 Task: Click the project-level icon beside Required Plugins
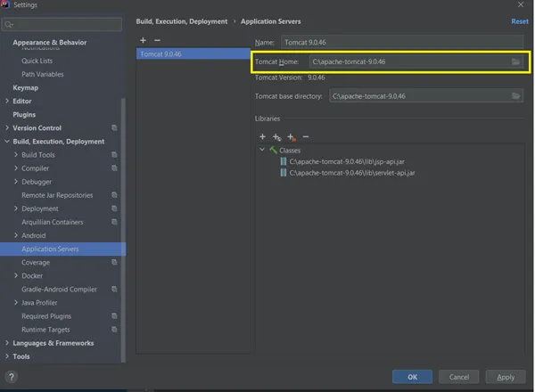pyautogui.click(x=114, y=316)
